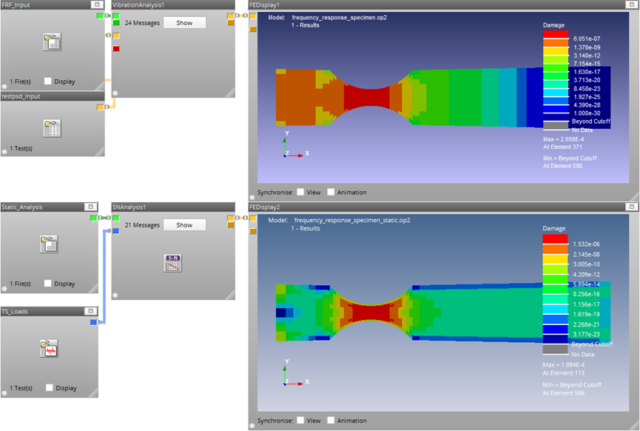Open the SNAnalysis1 S-N curve icon
This screenshot has height=431, width=640.
pyautogui.click(x=173, y=263)
